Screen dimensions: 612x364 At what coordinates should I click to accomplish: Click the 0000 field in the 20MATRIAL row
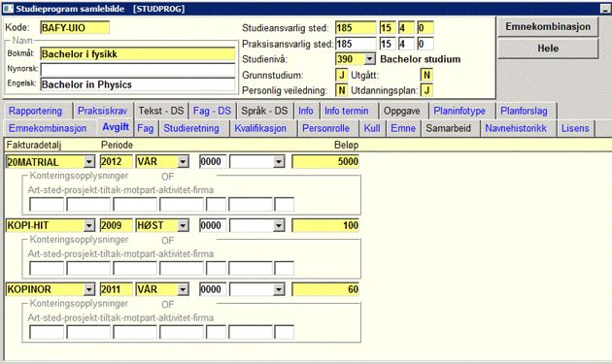[x=213, y=161]
